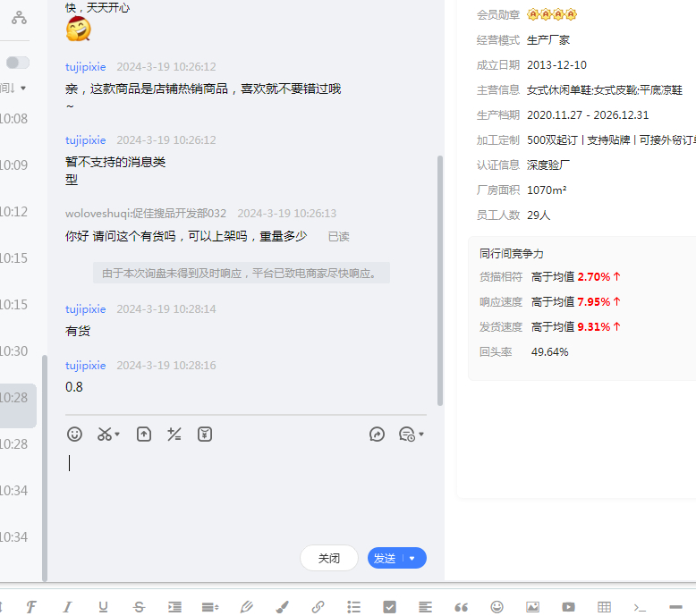This screenshot has width=696, height=616.
Task: Toggle the sidebar switch
Action: click(x=18, y=63)
